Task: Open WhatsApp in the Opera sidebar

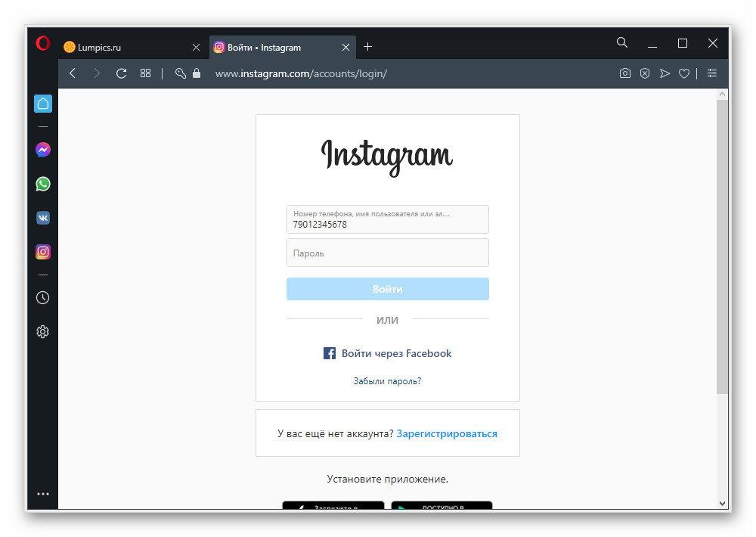Action: tap(43, 184)
